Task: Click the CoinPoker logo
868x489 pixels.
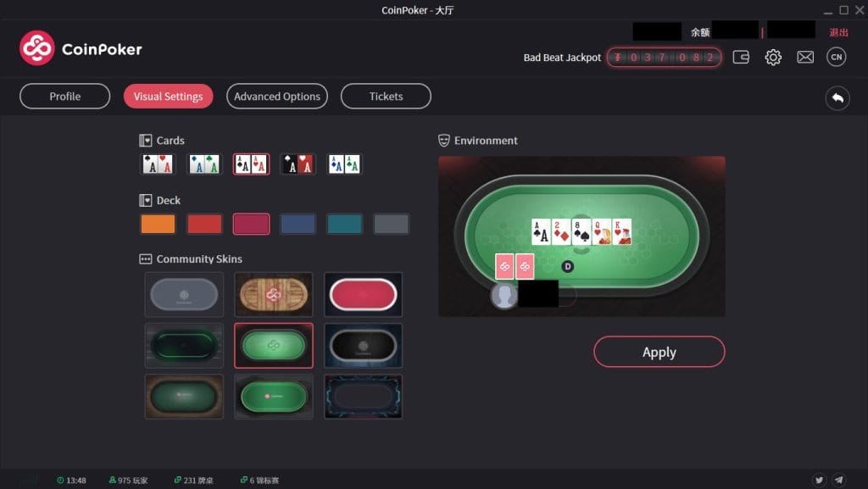Action: coord(81,48)
